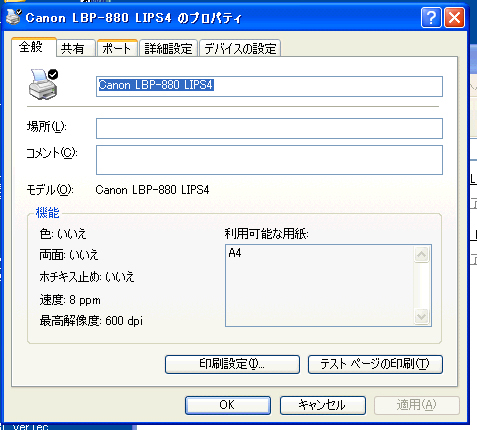
Task: Select the 全般 tab
Action: (33, 47)
